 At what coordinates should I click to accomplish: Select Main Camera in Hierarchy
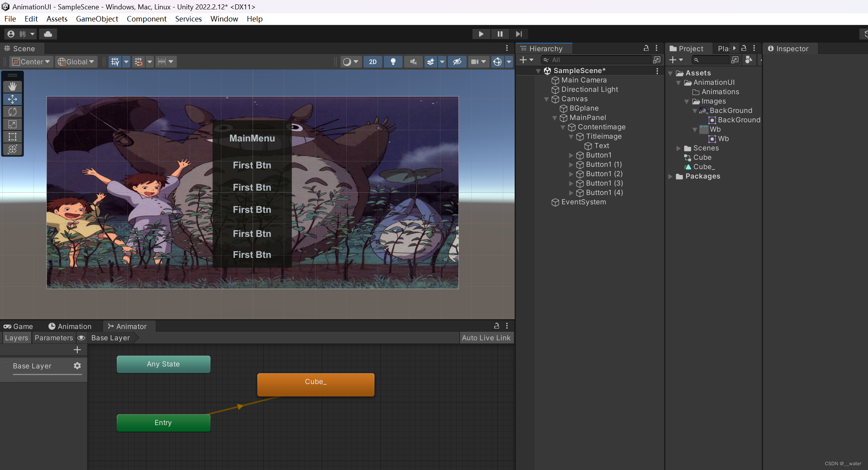click(584, 80)
